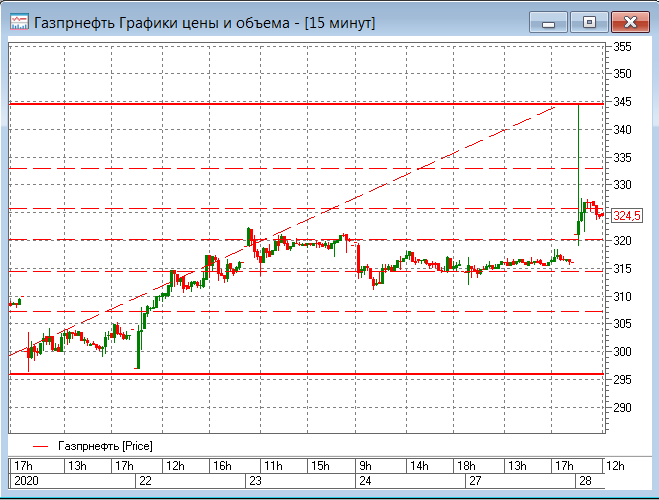Click the red 324,5 current price label
The image size is (659, 500).
(626, 216)
